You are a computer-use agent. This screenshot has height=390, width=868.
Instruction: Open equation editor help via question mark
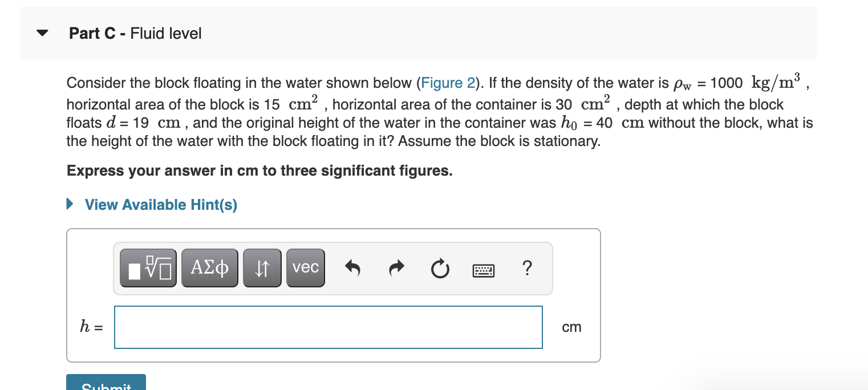pos(527,268)
